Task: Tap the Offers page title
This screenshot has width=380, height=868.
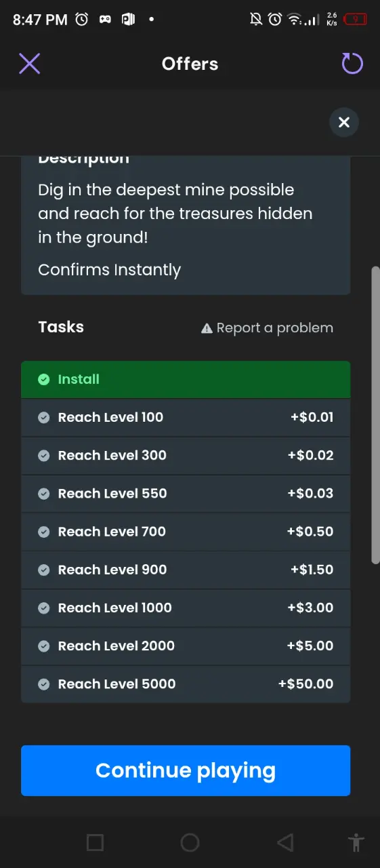Action: [190, 64]
